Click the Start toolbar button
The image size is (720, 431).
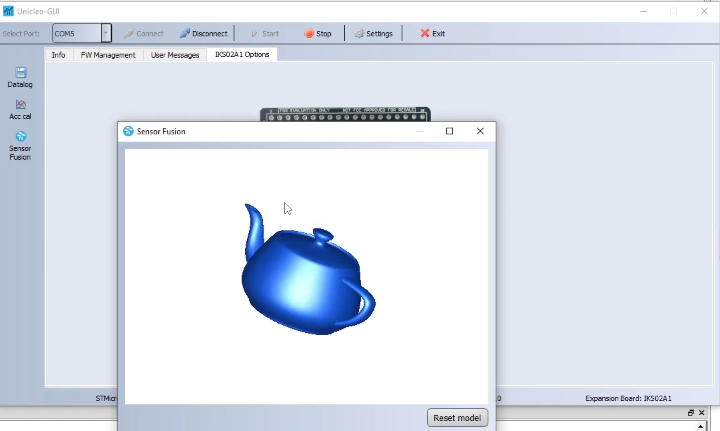(x=265, y=34)
